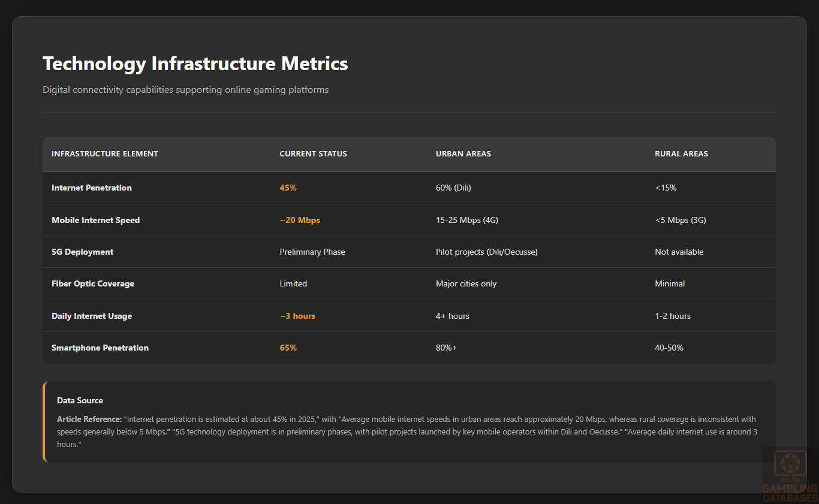Click the Data Source heading
Viewport: 819px width, 504px height.
(x=80, y=400)
